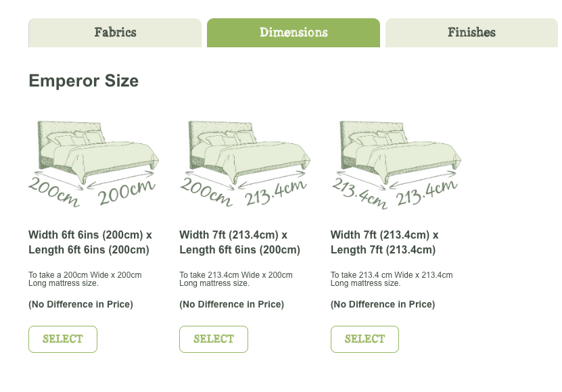The height and width of the screenshot is (392, 562).
Task: Click the Width 6ft 6ins x Length 6ft 6ins title
Action: (90, 243)
